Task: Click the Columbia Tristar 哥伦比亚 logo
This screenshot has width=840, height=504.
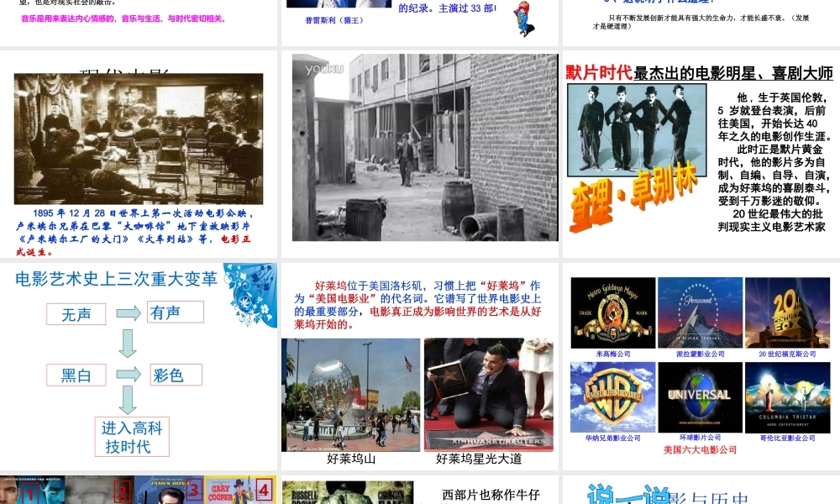Action: [x=788, y=396]
